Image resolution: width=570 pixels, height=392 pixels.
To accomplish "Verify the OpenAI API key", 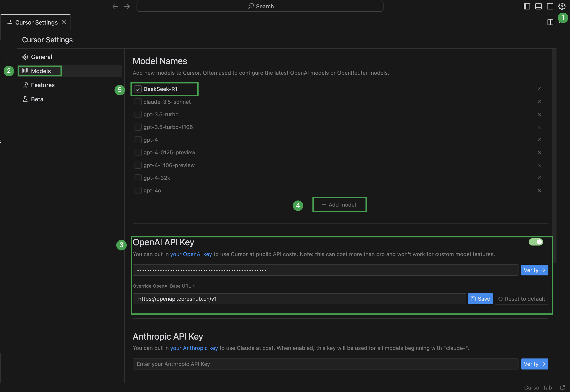I will 534,270.
